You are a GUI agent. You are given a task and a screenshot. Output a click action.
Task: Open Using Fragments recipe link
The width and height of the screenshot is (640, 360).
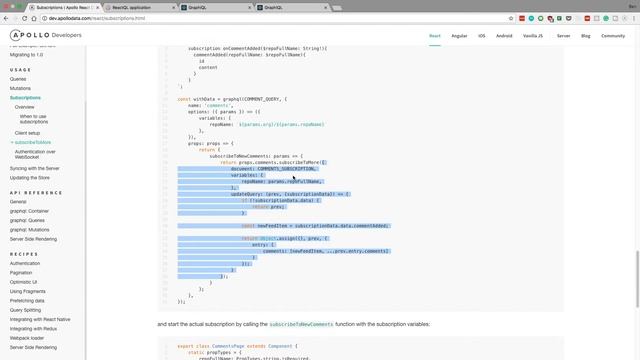click(28, 291)
